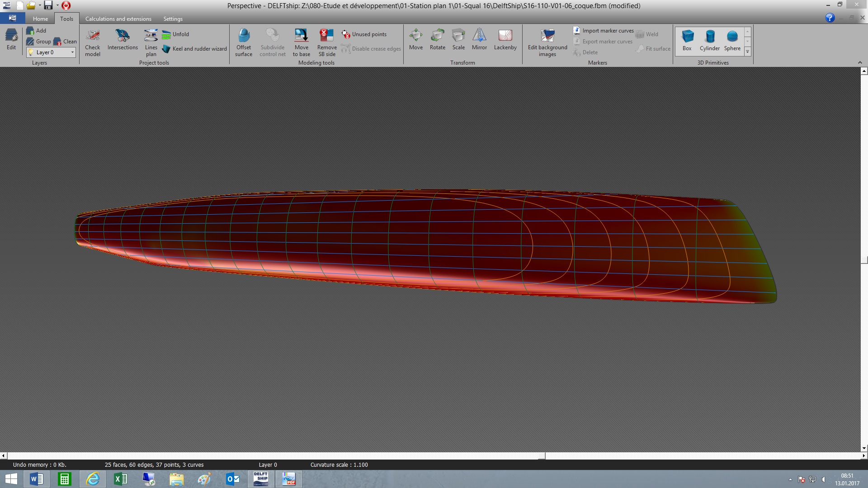Image resolution: width=868 pixels, height=488 pixels.
Task: Click vertical scrollbar down arrow
Action: [x=864, y=448]
